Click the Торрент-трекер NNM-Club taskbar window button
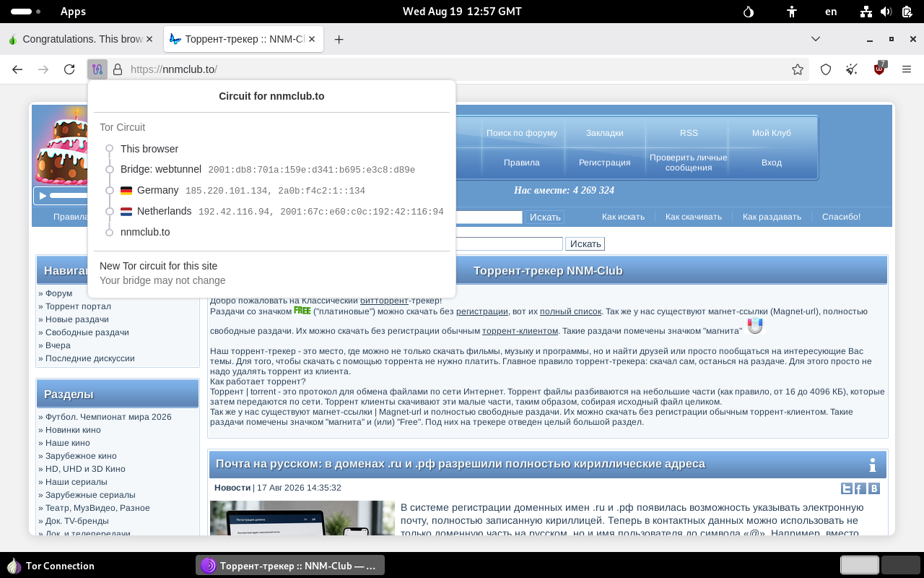Image resolution: width=924 pixels, height=578 pixels. 290,566
